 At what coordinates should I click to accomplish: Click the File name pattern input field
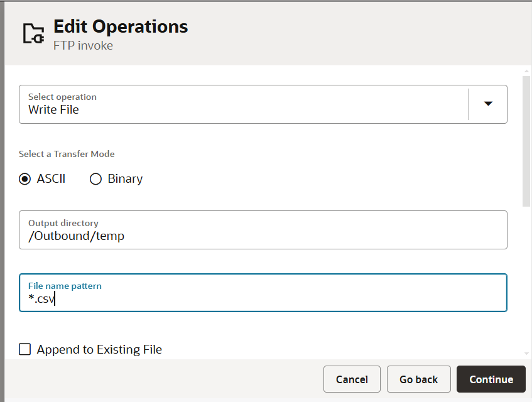263,293
